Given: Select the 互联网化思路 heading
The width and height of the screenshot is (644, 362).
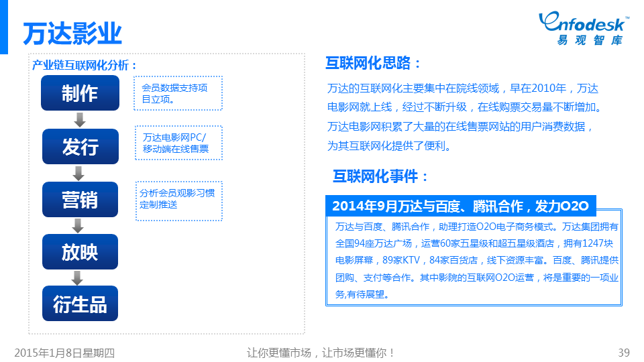Looking at the screenshot, I should (374, 64).
